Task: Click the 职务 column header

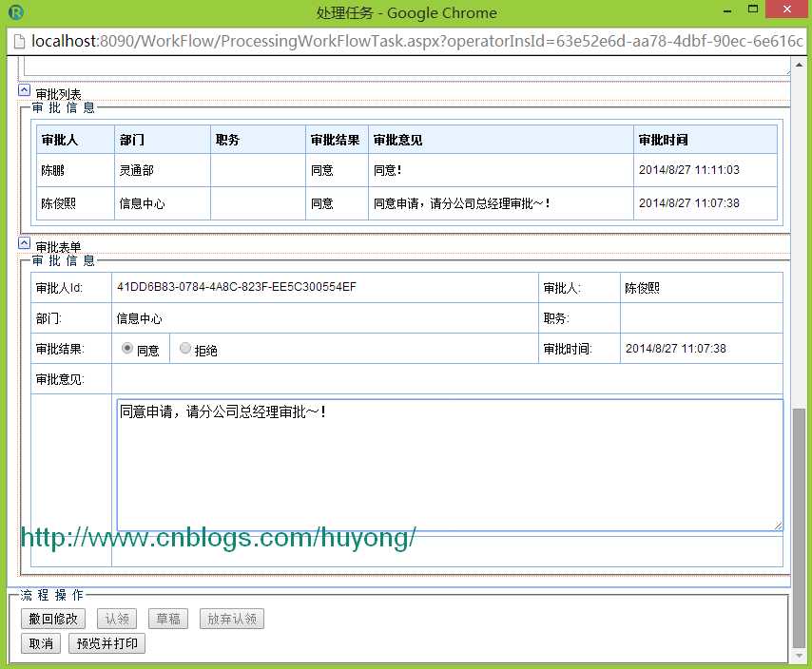Action: (x=258, y=140)
